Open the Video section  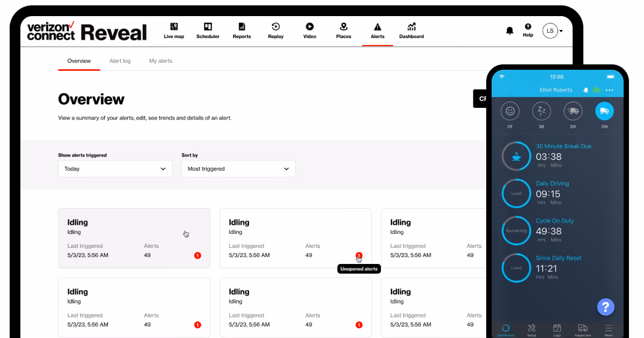pos(310,31)
